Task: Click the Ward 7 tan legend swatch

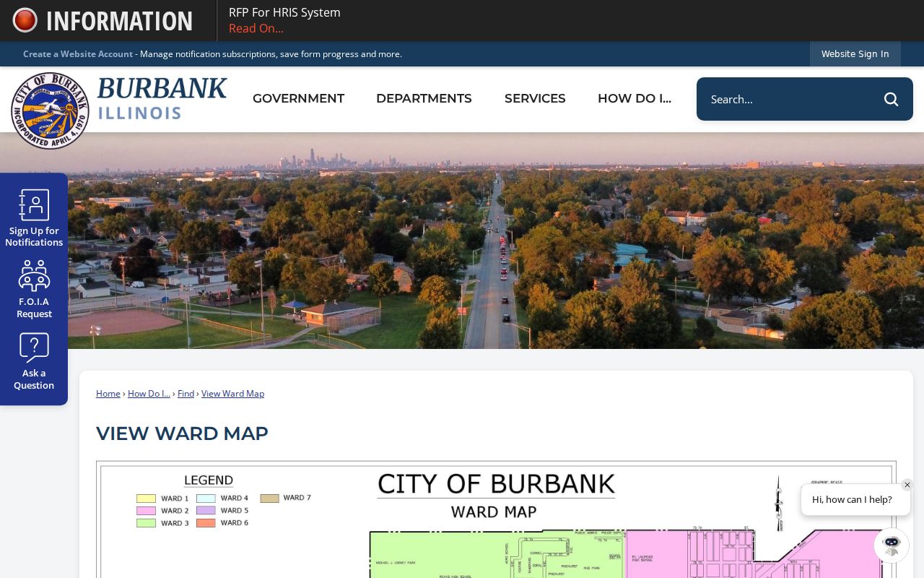Action: point(269,499)
